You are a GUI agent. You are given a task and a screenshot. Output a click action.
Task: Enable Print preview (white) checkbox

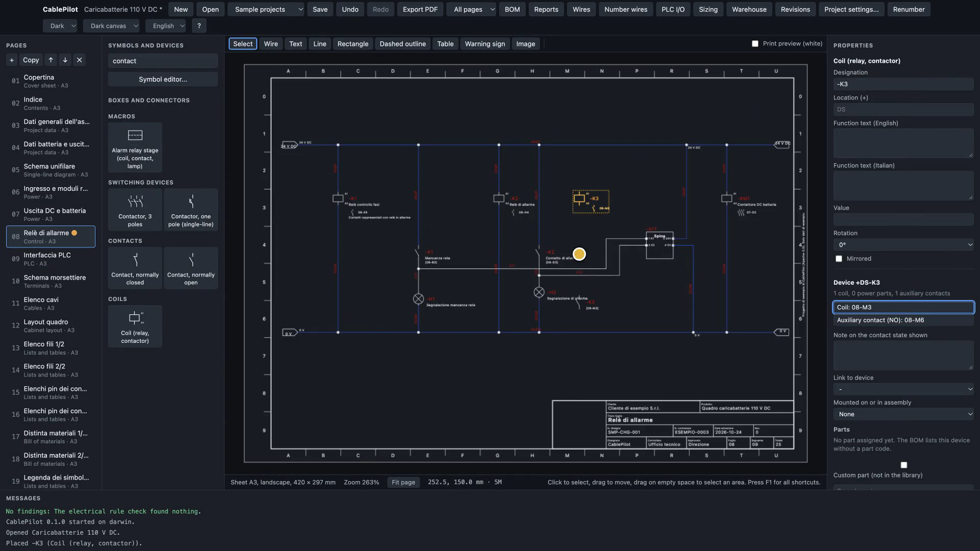pyautogui.click(x=755, y=44)
